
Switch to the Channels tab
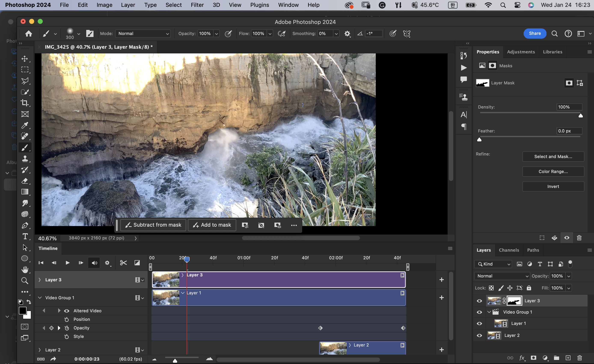coord(509,250)
